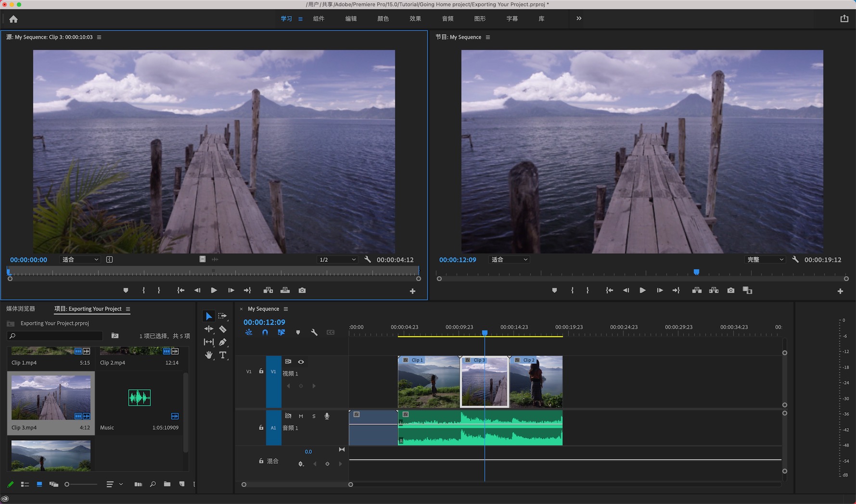Click Export Frame camera in Source monitor
Screen dimensions: 856x504
[x=302, y=290]
